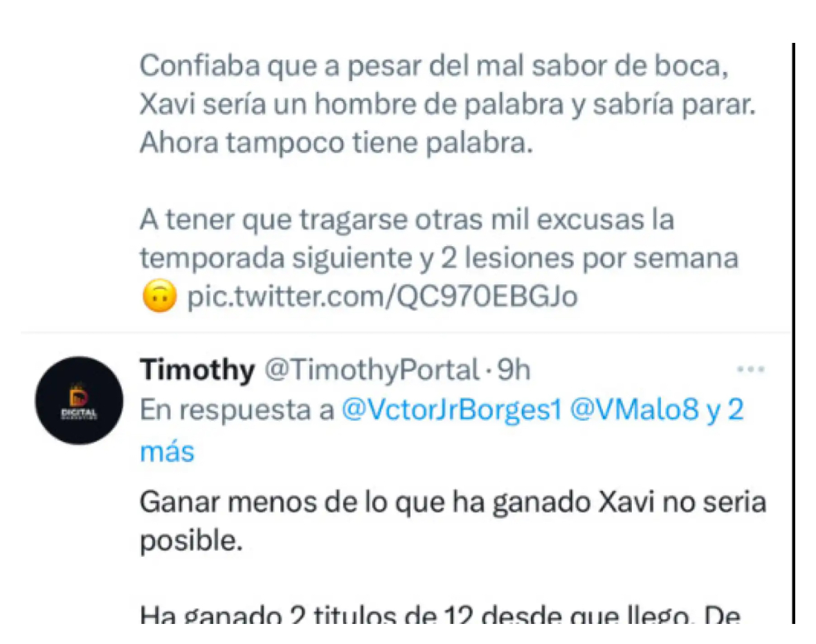816x644 pixels.
Task: Visit the @VMalo8 mention
Action: coord(635,410)
